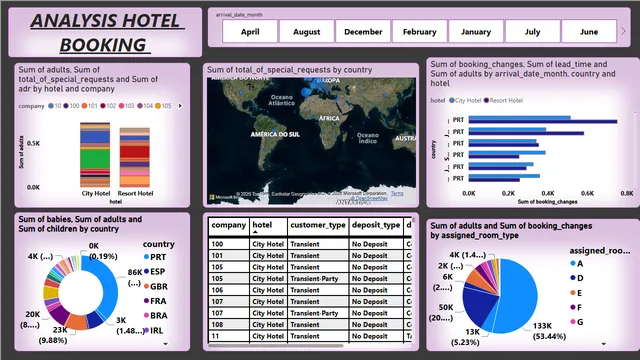
Task: Pick January in arrival month slicer
Action: [476, 31]
